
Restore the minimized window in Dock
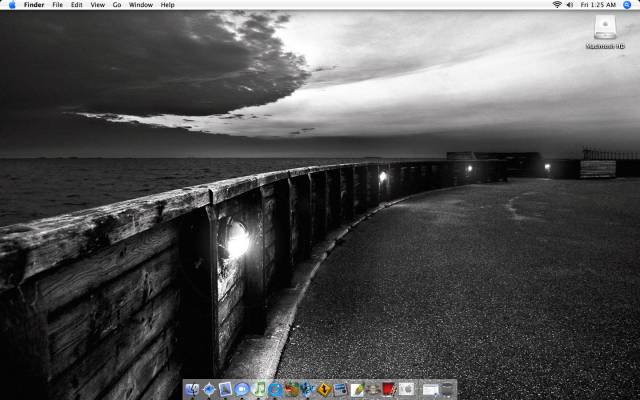pyautogui.click(x=431, y=390)
